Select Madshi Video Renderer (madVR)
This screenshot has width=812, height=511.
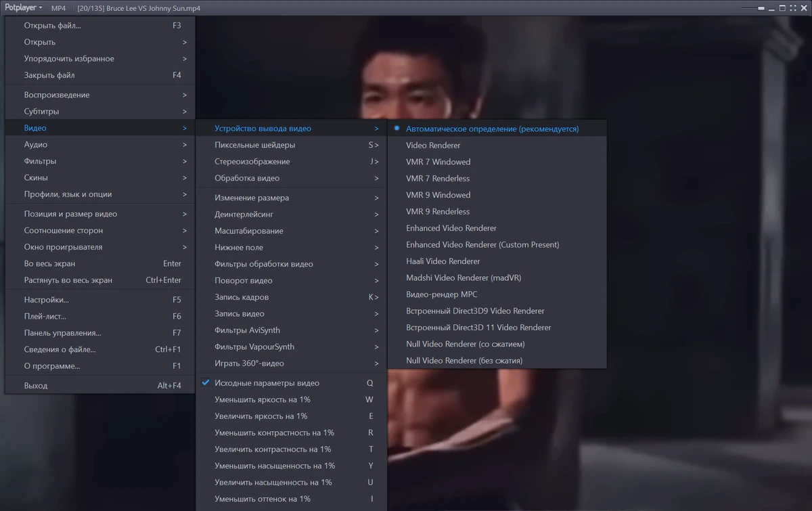497,277
